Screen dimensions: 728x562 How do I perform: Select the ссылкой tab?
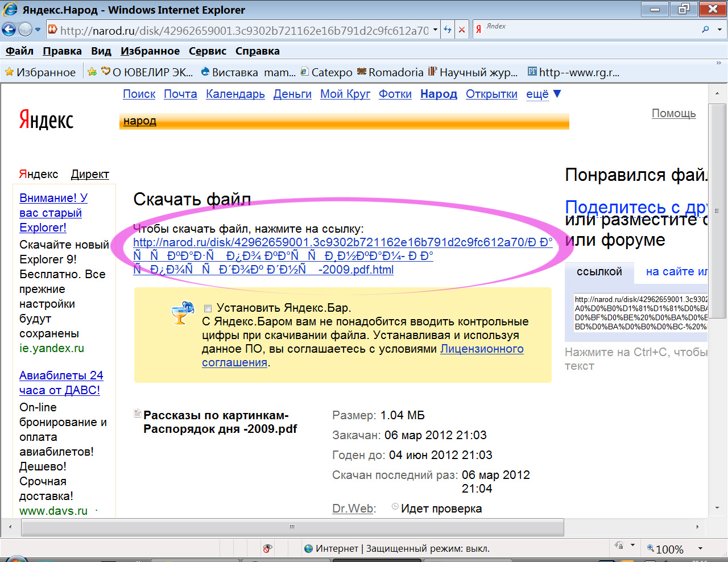[599, 272]
